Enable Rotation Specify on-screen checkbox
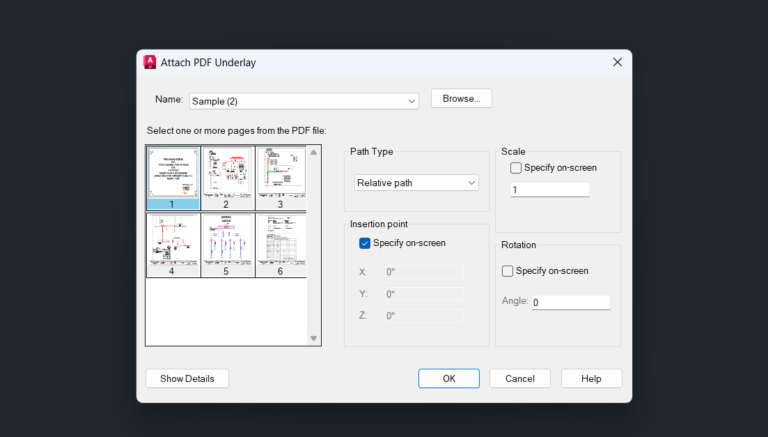This screenshot has width=768, height=437. tap(507, 271)
